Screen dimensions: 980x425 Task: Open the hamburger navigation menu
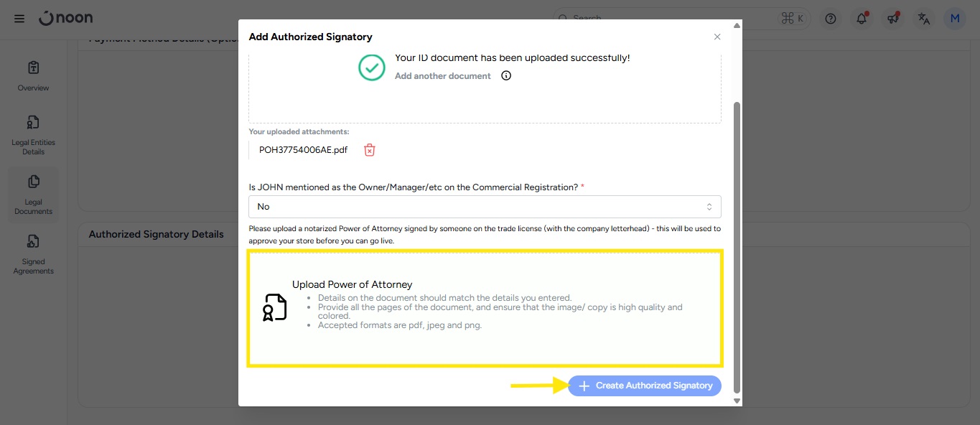click(x=19, y=19)
